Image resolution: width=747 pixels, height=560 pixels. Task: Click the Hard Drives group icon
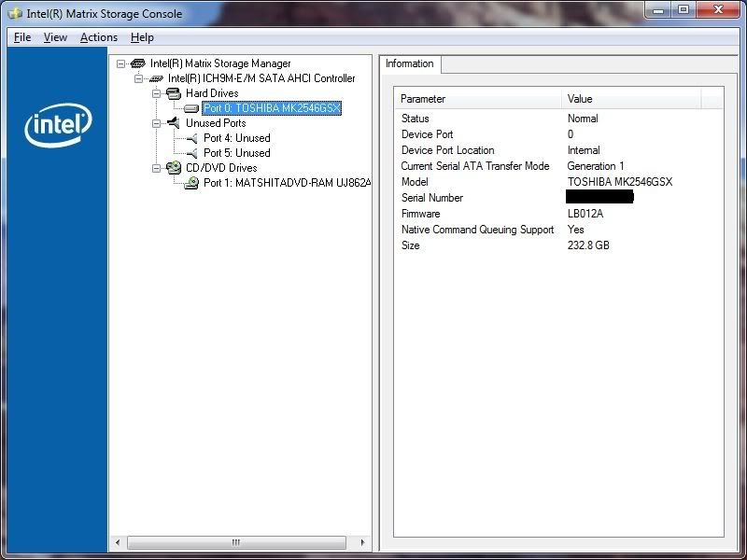coord(174,93)
